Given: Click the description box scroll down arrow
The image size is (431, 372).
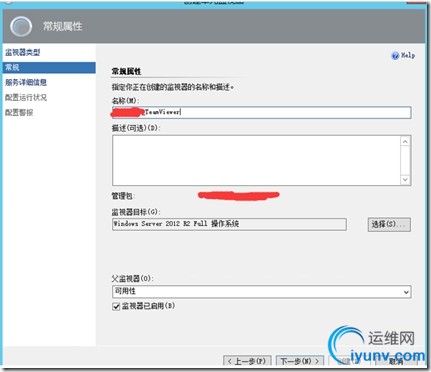Looking at the screenshot, I should coord(405,180).
